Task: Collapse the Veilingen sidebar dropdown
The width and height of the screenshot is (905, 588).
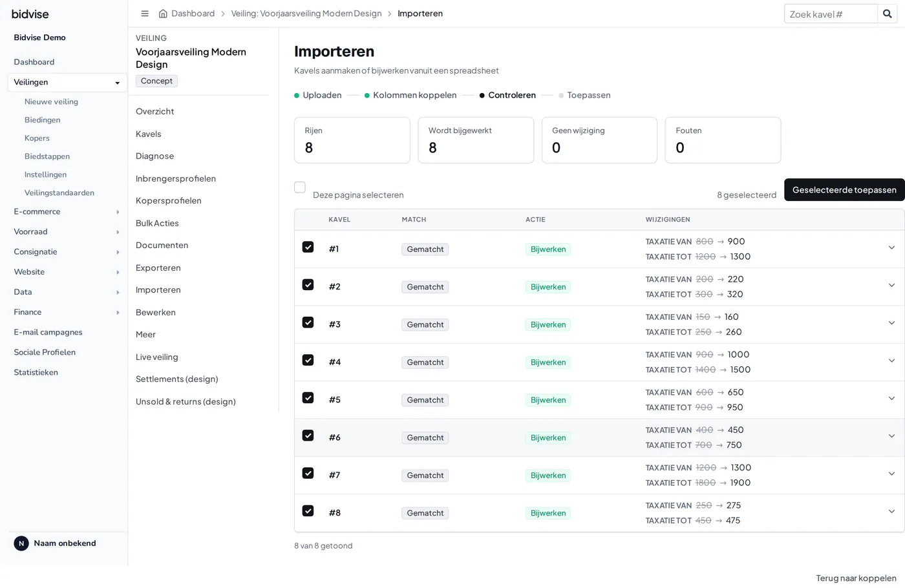Action: click(67, 83)
